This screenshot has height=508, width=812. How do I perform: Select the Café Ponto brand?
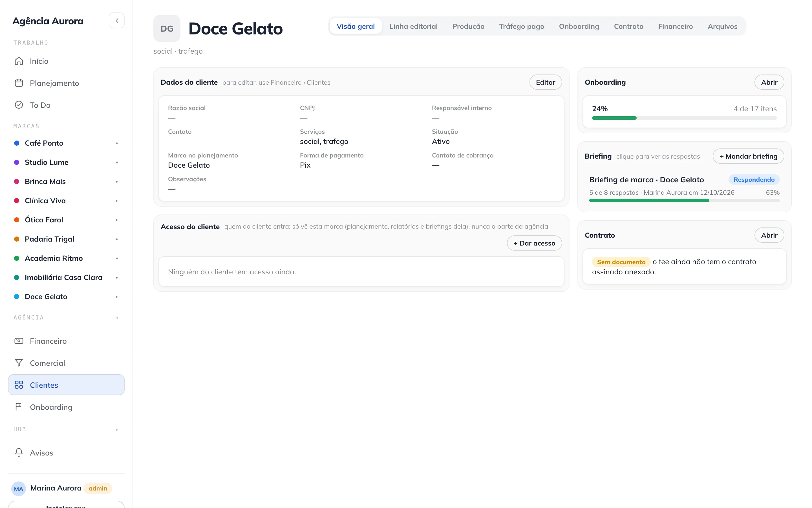pos(44,143)
